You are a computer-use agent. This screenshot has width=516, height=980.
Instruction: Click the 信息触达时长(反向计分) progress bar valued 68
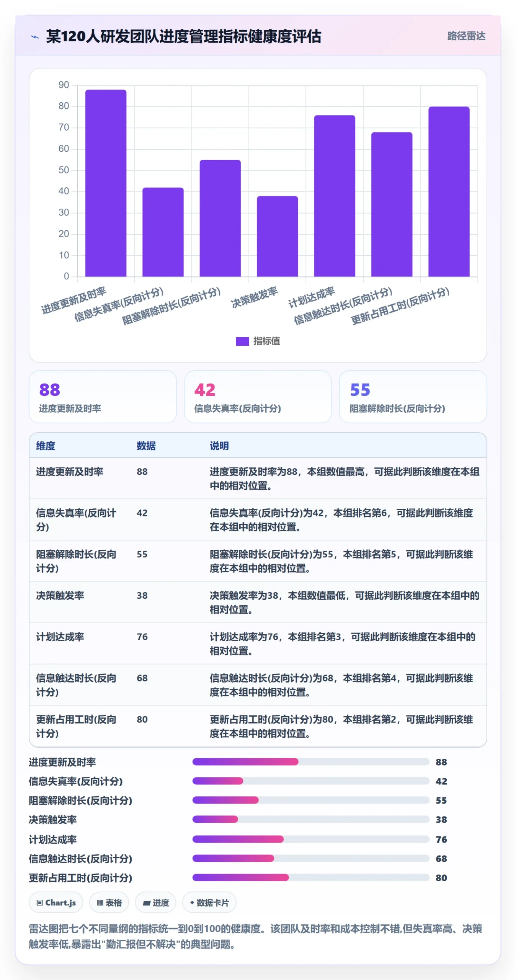point(310,858)
